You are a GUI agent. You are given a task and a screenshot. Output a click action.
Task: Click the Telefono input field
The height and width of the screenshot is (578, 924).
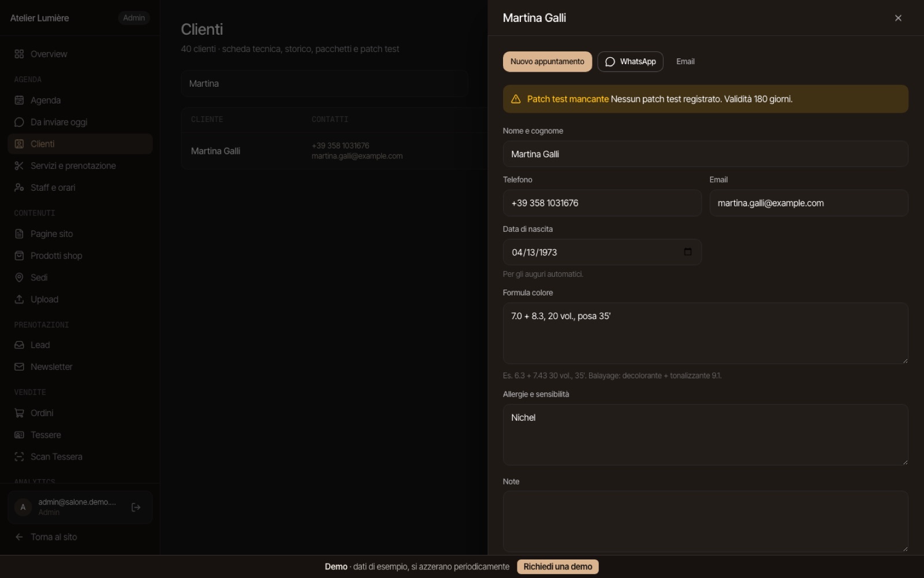click(x=602, y=203)
